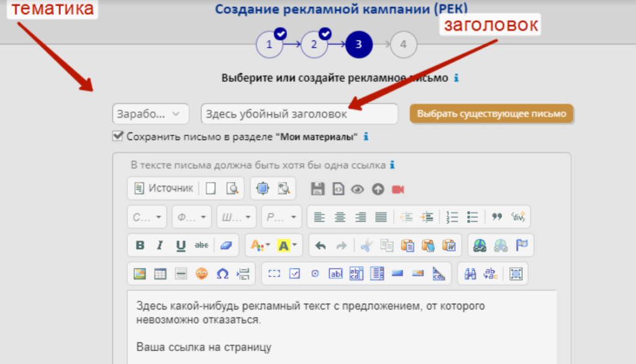
Task: Click the eraser Remove format icon
Action: tap(226, 245)
